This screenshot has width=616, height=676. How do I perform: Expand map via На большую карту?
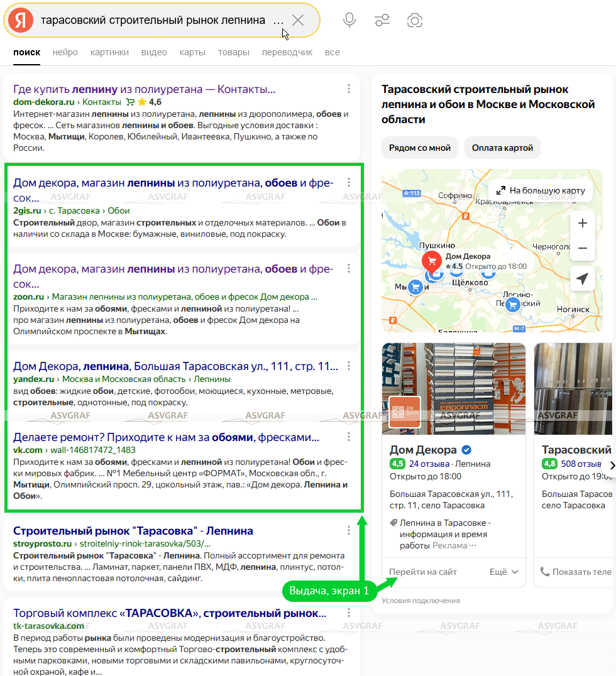pyautogui.click(x=541, y=190)
